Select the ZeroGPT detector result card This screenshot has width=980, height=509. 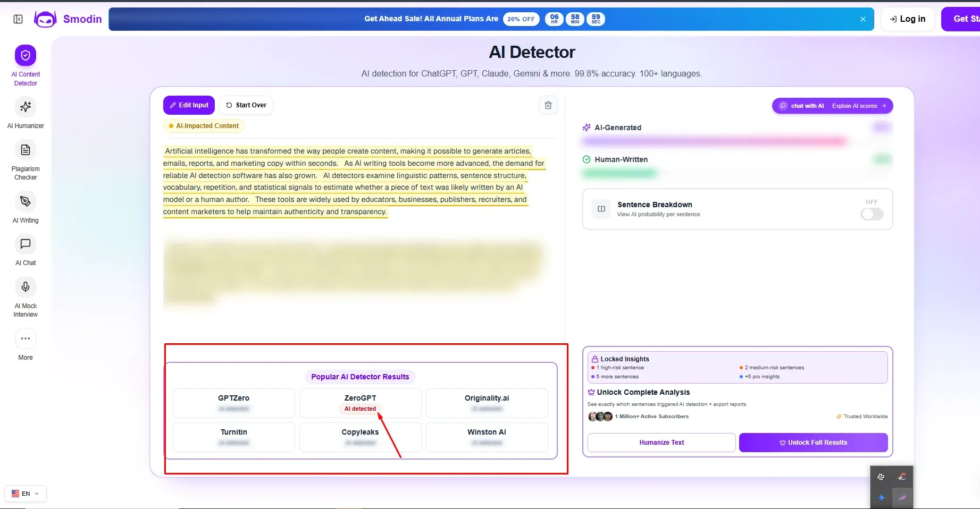pos(361,403)
